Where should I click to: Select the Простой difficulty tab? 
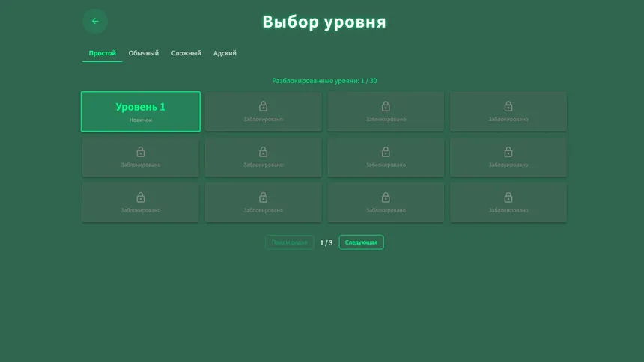coord(102,53)
